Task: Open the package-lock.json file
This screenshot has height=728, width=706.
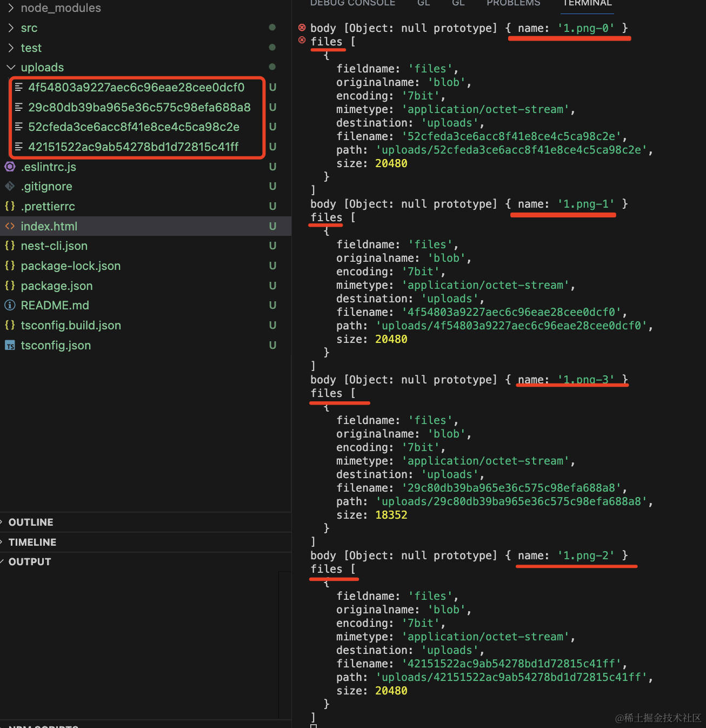Action: tap(70, 266)
